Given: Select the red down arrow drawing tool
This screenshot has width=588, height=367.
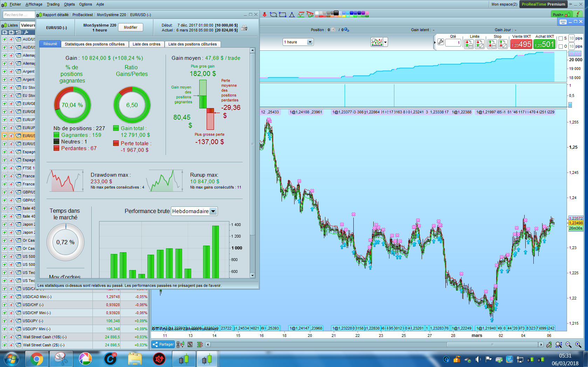Looking at the screenshot, I should (x=264, y=14).
